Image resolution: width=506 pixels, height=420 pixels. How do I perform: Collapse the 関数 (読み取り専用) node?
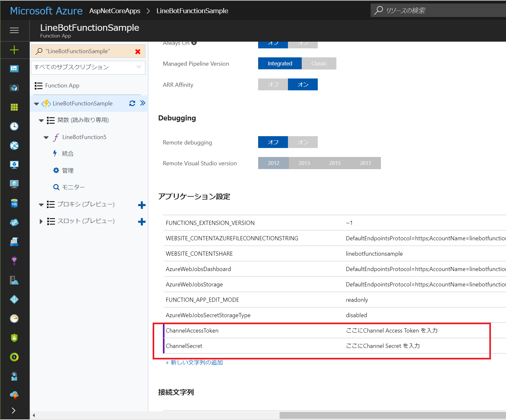pos(41,121)
